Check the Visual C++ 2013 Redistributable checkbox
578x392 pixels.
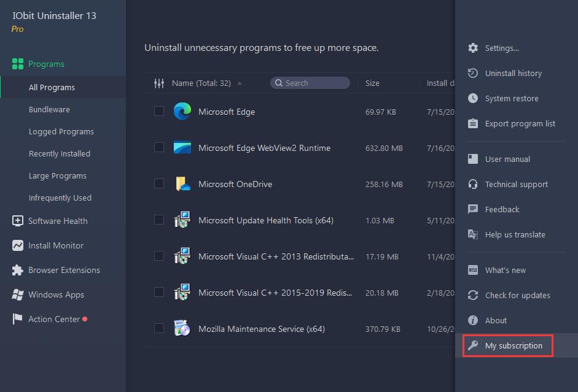(x=159, y=256)
